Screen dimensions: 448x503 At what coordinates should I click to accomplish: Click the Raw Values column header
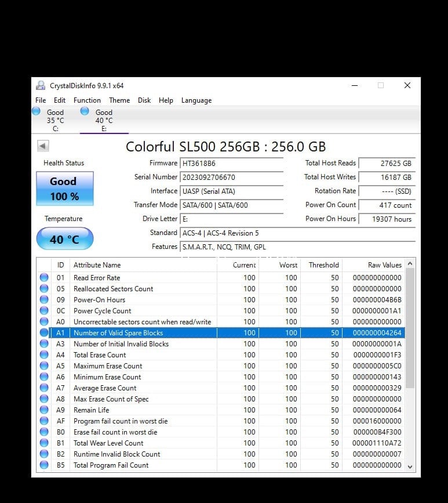(374, 265)
